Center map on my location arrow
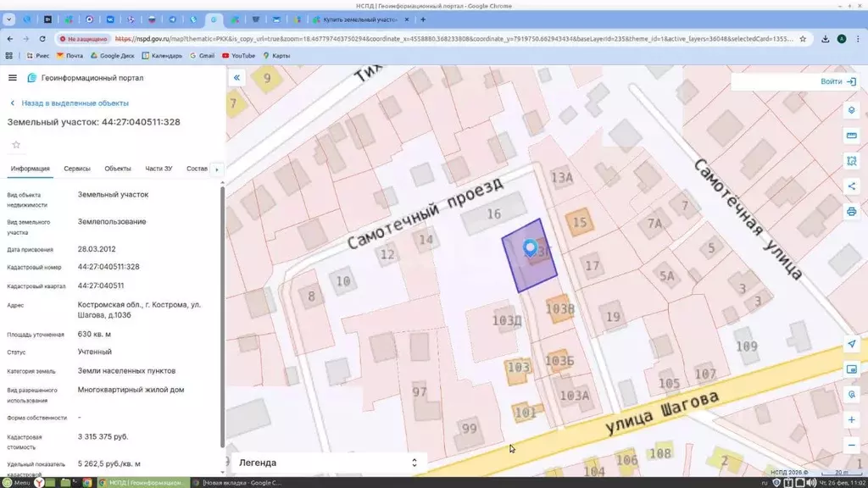868x488 pixels. pyautogui.click(x=852, y=344)
